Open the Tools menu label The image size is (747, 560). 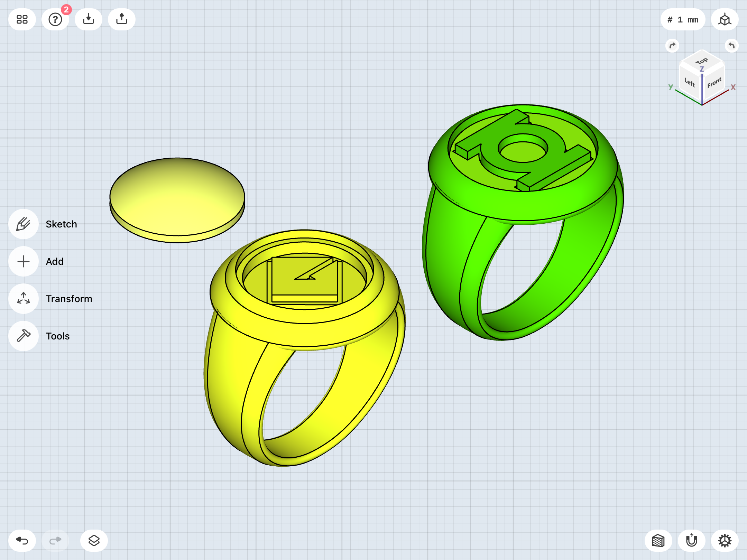click(x=58, y=336)
